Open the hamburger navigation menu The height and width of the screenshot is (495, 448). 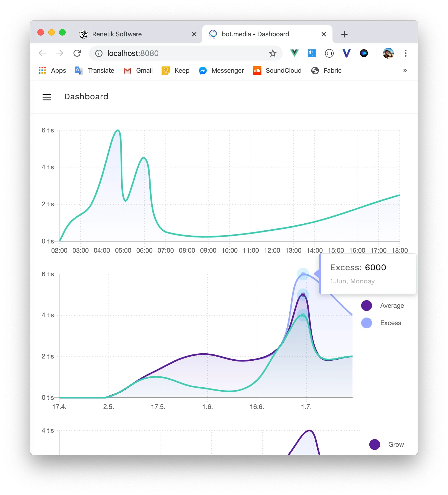pyautogui.click(x=47, y=97)
